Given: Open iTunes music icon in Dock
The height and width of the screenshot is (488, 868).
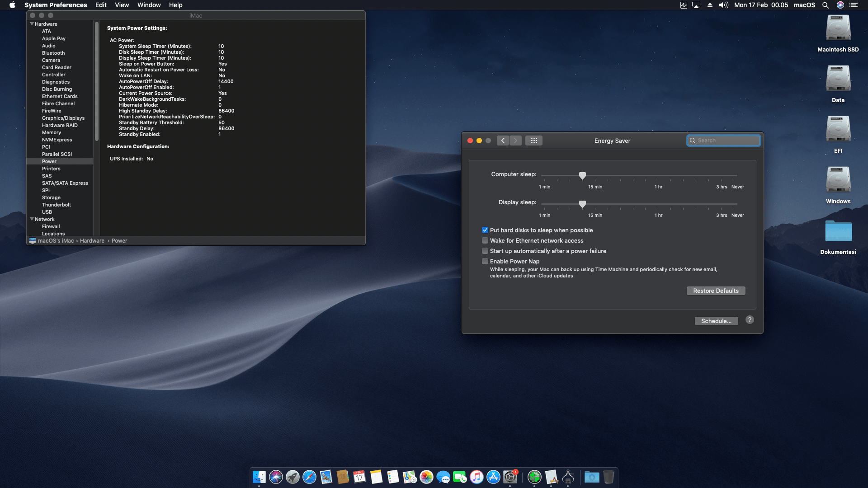Looking at the screenshot, I should [x=476, y=477].
